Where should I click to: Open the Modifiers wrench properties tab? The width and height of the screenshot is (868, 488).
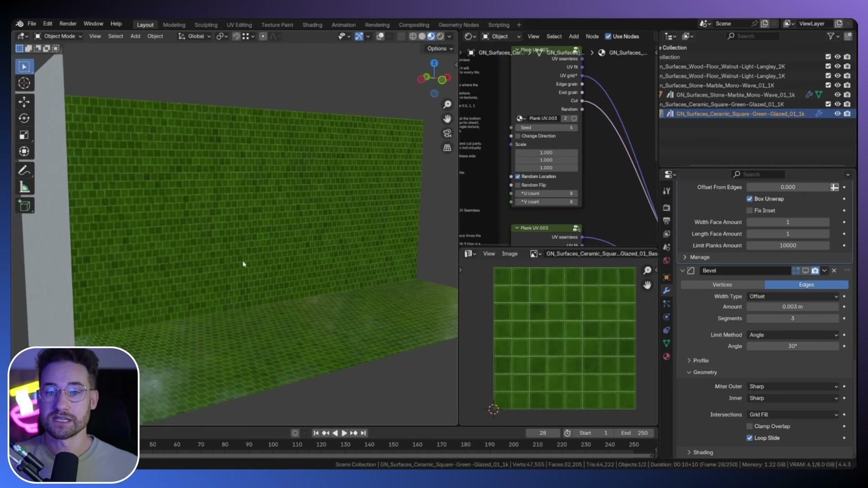[666, 291]
